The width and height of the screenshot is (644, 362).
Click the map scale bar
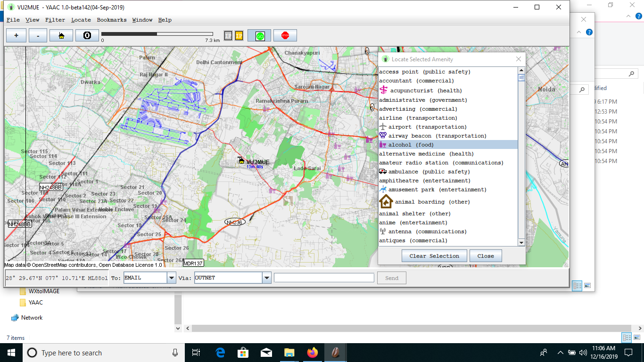point(157,34)
